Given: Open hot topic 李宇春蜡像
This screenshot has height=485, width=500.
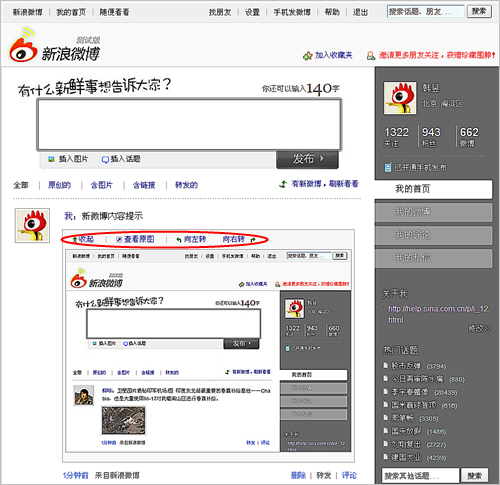Looking at the screenshot, I should click(x=410, y=392).
